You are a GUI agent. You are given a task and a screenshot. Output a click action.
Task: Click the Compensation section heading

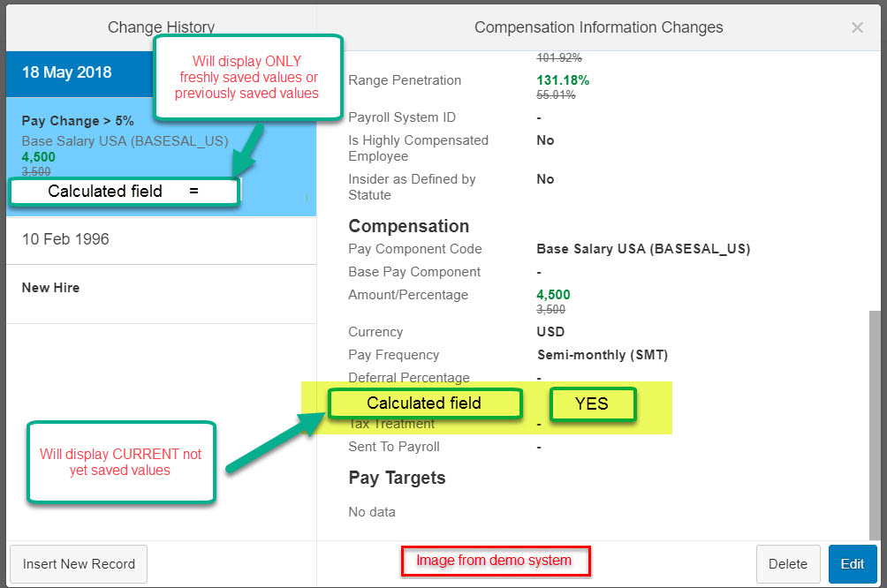408,226
